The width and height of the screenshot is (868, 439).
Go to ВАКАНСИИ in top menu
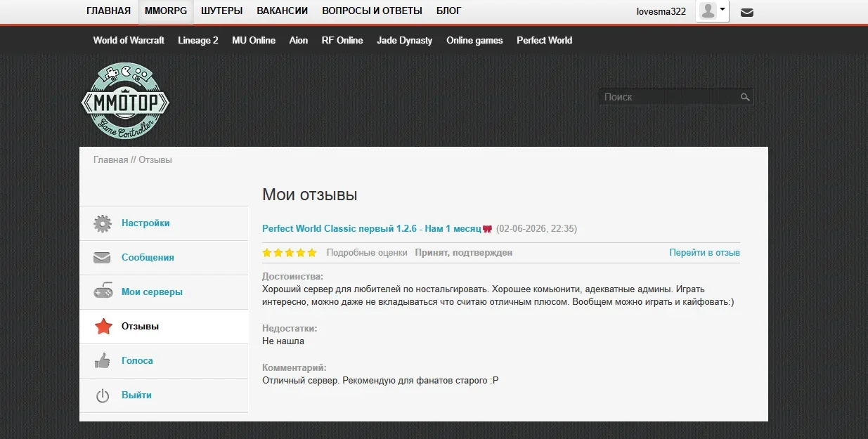point(283,11)
